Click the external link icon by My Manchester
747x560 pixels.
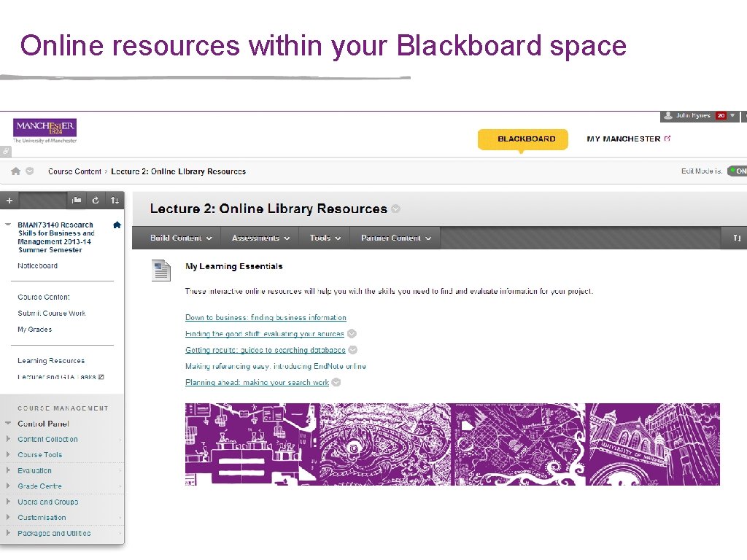tap(667, 138)
